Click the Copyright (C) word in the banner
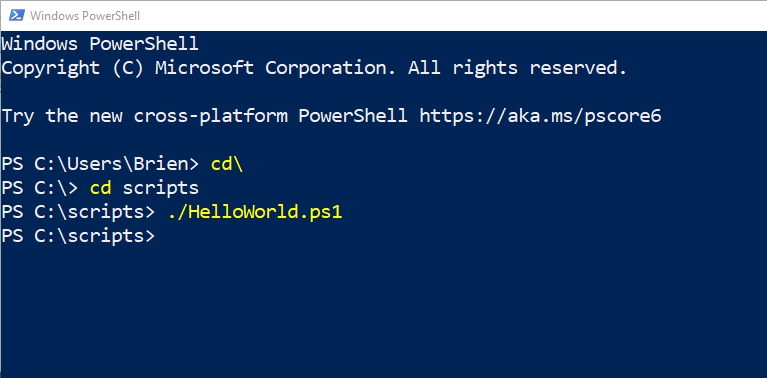This screenshot has width=767, height=378. point(72,68)
